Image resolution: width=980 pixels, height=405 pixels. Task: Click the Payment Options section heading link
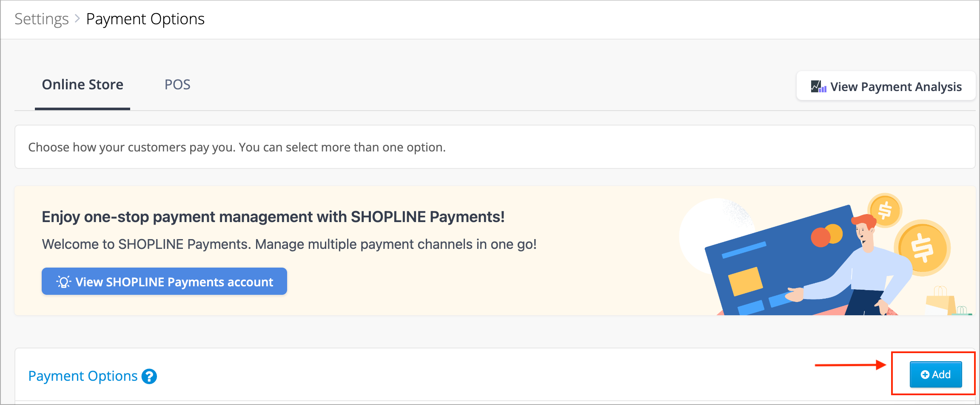tap(83, 376)
